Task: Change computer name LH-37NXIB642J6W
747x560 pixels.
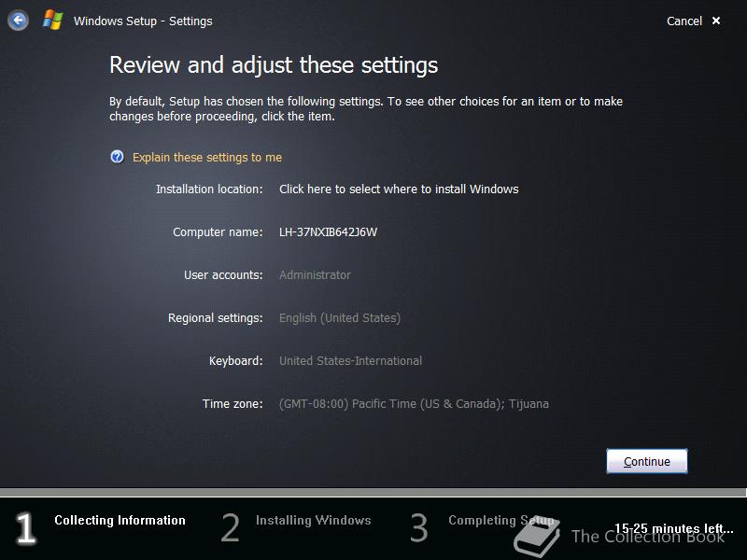Action: point(329,231)
